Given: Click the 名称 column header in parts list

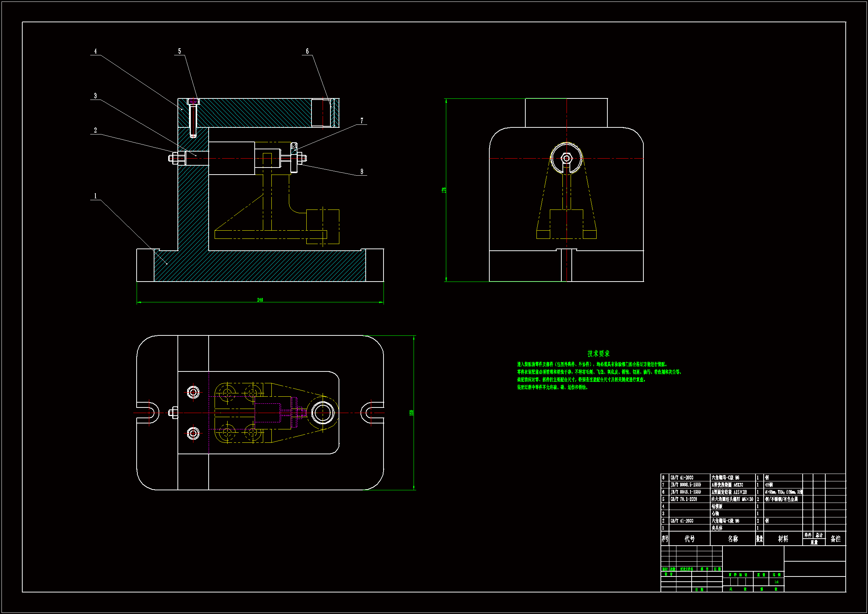Looking at the screenshot, I should (732, 539).
